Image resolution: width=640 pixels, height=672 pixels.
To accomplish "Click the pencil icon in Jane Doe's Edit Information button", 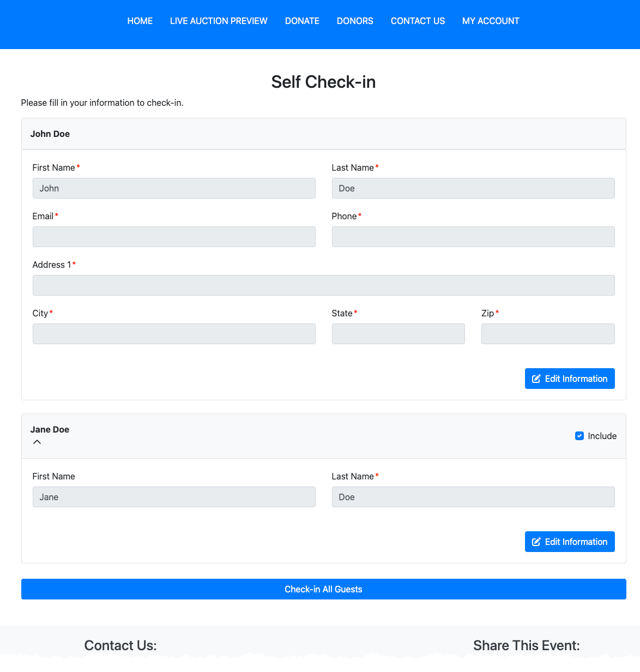I will [536, 542].
